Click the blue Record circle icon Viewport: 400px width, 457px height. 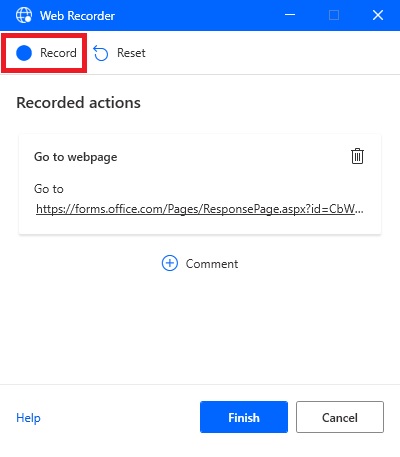pos(24,53)
